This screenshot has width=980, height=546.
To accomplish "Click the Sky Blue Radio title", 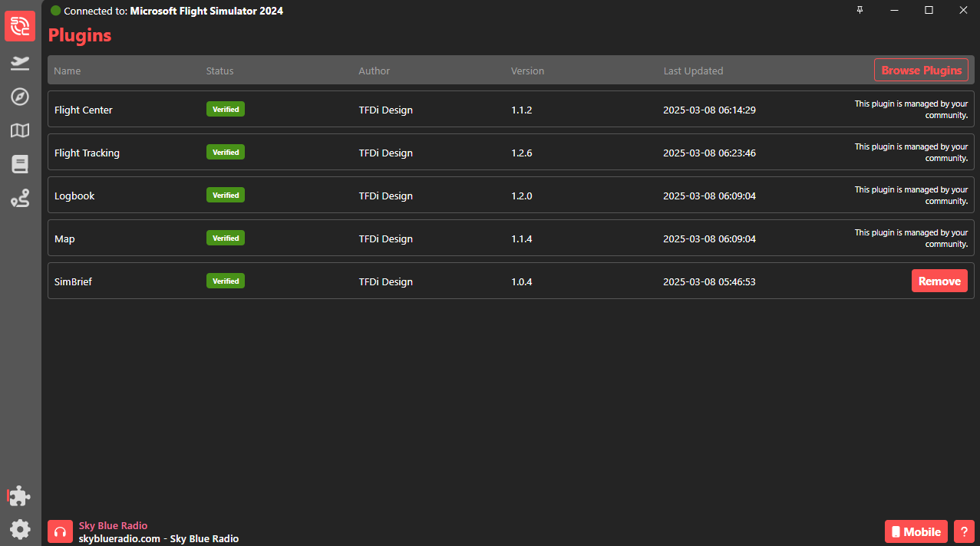I will (x=113, y=526).
